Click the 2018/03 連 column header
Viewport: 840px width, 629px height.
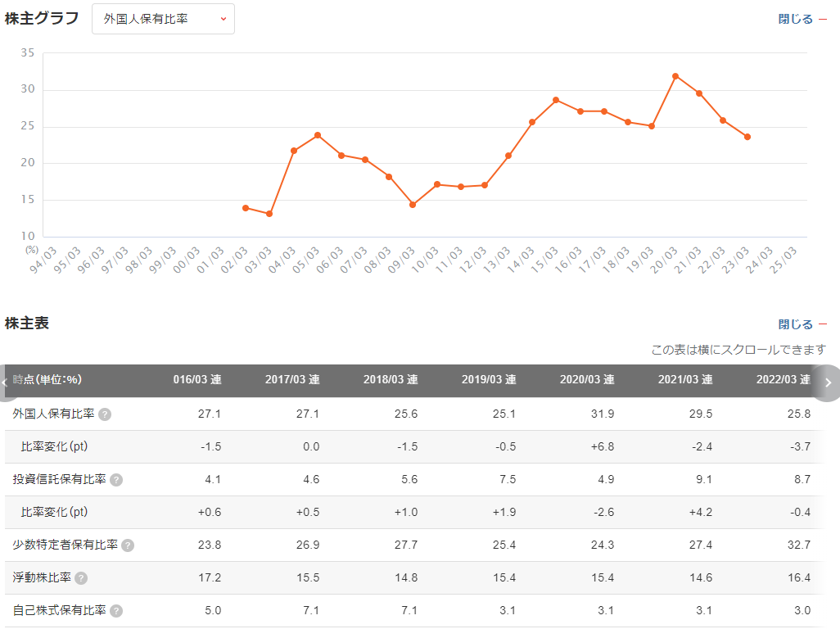pos(391,379)
